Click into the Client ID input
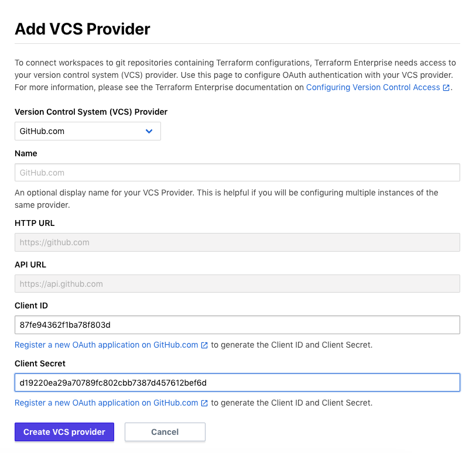The image size is (476, 453). click(x=237, y=325)
